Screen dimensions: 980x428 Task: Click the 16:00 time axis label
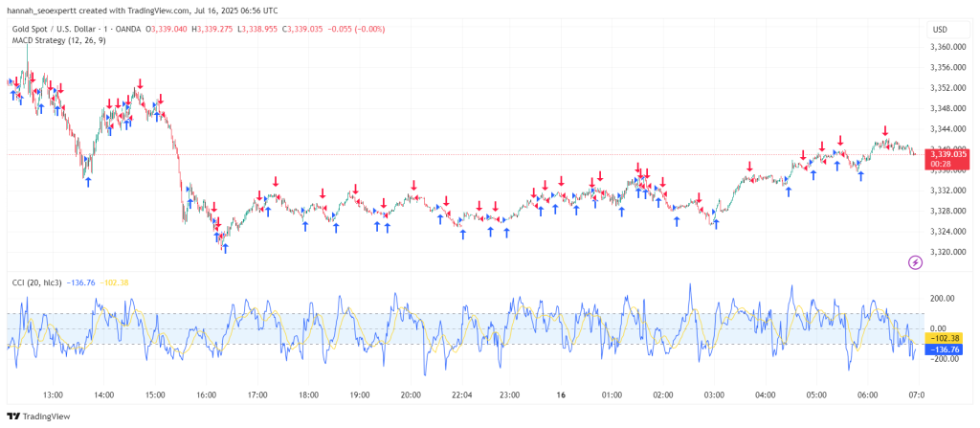(207, 395)
